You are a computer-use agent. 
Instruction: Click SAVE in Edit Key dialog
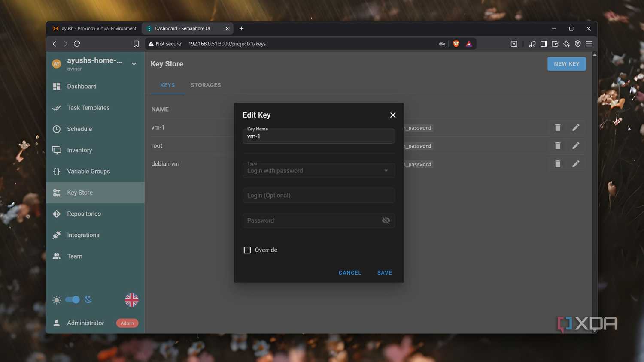[385, 273]
